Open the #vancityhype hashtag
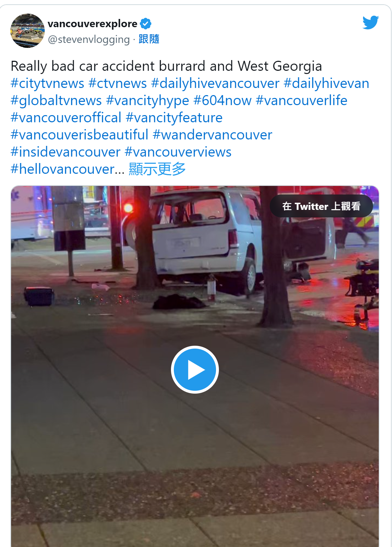The height and width of the screenshot is (547, 392). 148,100
